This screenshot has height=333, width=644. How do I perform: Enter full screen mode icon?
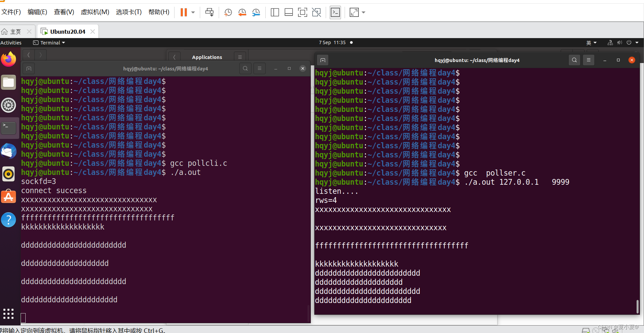pyautogui.click(x=302, y=12)
